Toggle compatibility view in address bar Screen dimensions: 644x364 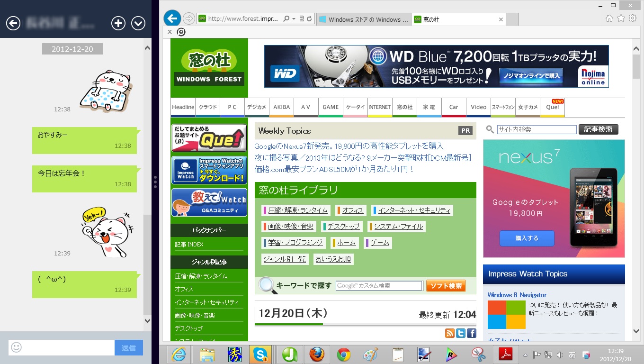302,19
